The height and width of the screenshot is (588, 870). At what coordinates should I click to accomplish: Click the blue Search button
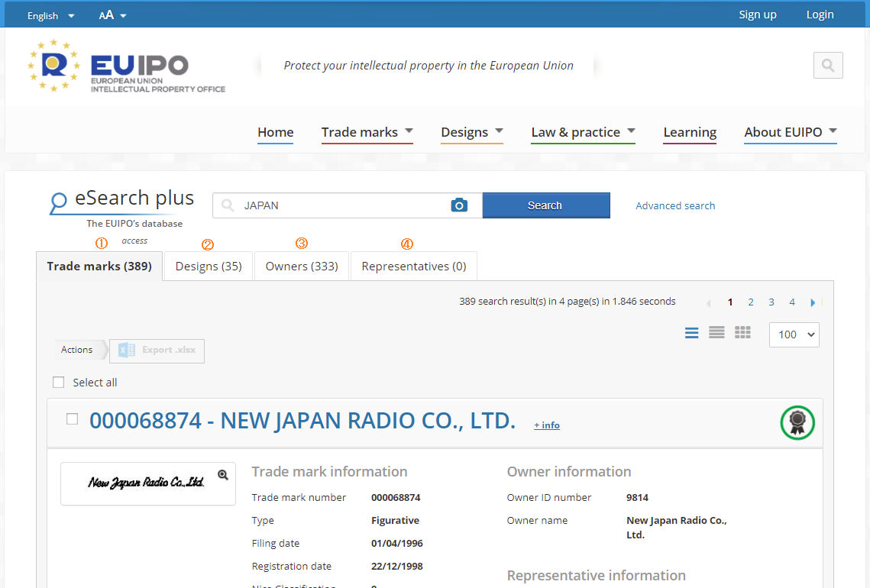pyautogui.click(x=546, y=205)
